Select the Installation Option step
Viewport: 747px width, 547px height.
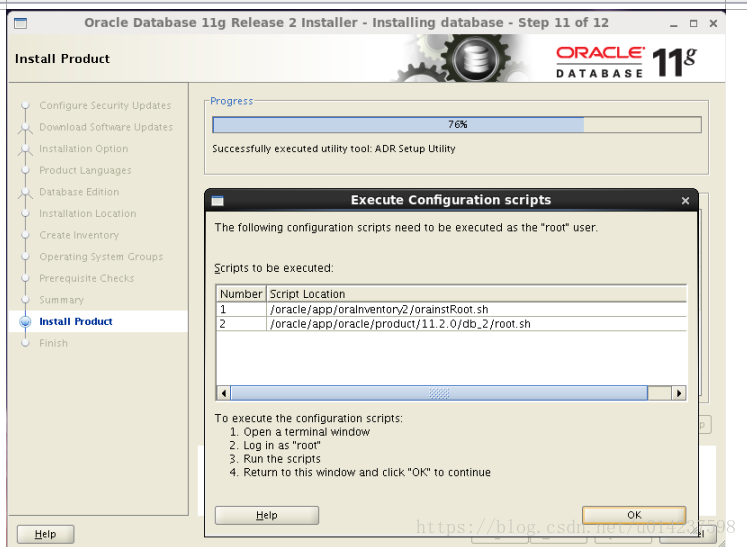coord(83,149)
